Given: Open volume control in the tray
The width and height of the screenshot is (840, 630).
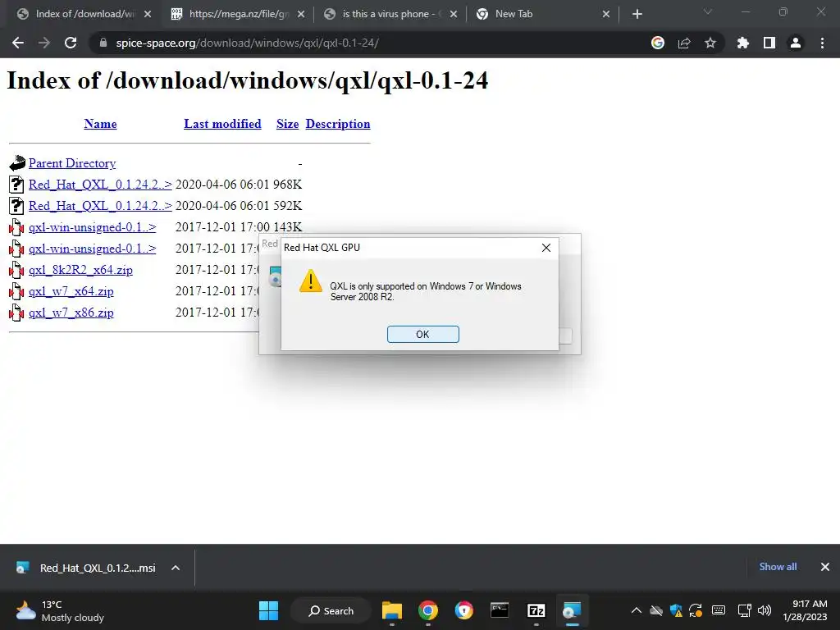Looking at the screenshot, I should [765, 610].
